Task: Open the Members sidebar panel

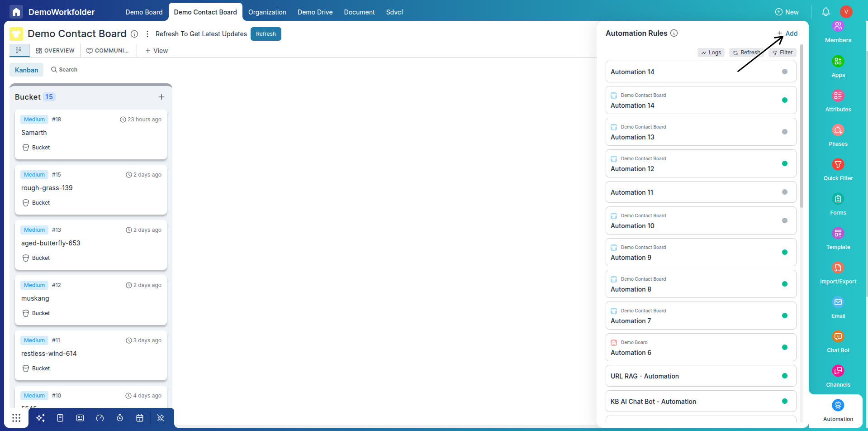Action: [x=838, y=32]
